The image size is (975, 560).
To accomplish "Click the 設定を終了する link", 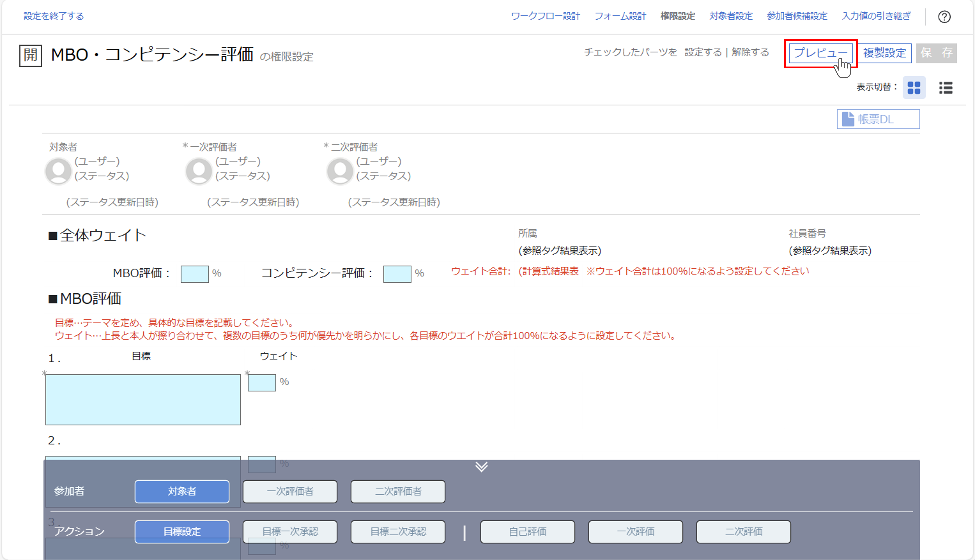I will pos(53,16).
